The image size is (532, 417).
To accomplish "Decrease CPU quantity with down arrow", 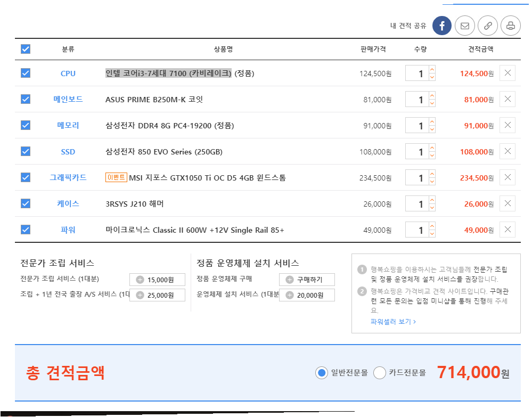I will [x=432, y=77].
